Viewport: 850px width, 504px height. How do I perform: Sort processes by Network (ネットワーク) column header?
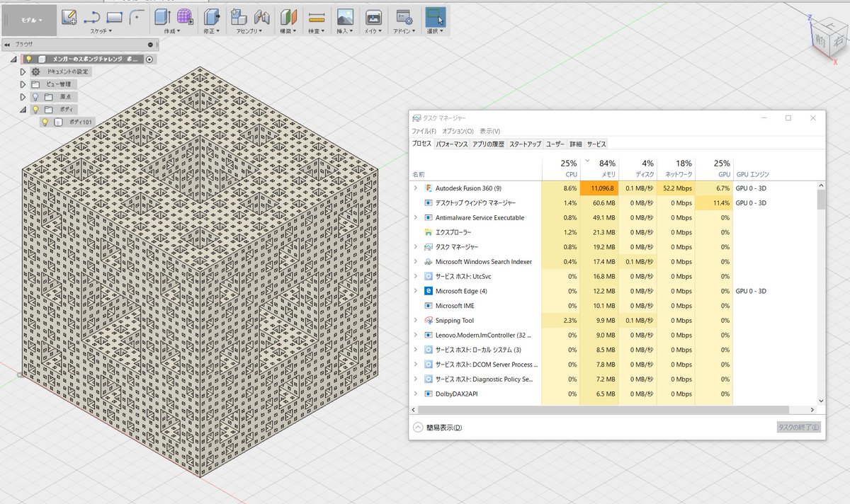pyautogui.click(x=676, y=168)
